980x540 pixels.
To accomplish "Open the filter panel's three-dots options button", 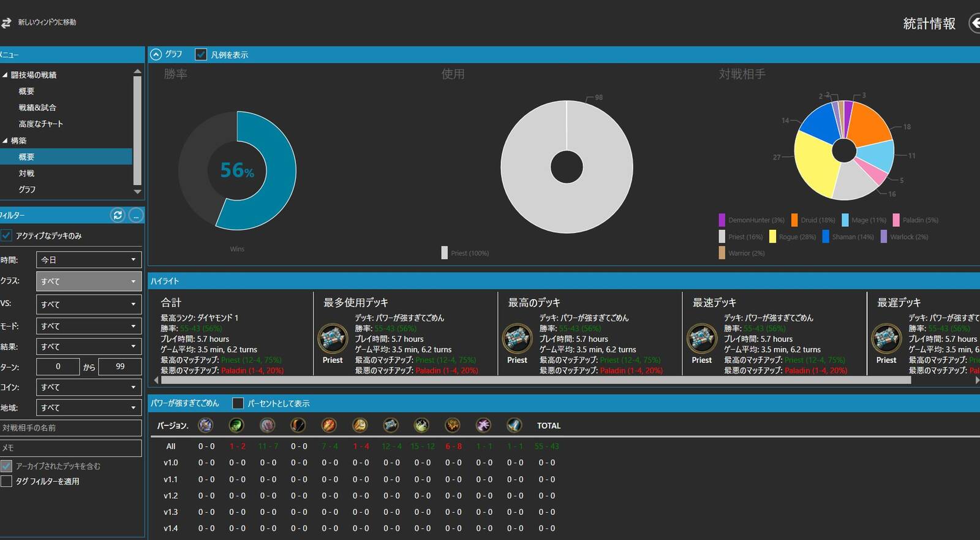I will point(136,215).
